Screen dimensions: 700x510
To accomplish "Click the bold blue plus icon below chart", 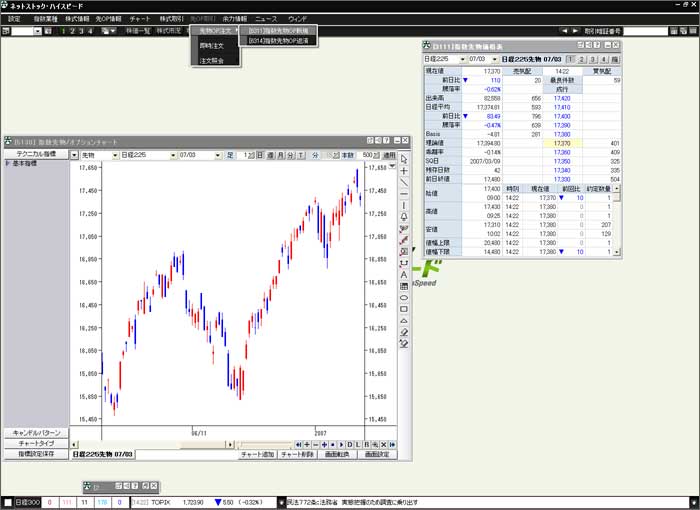I will click(324, 445).
